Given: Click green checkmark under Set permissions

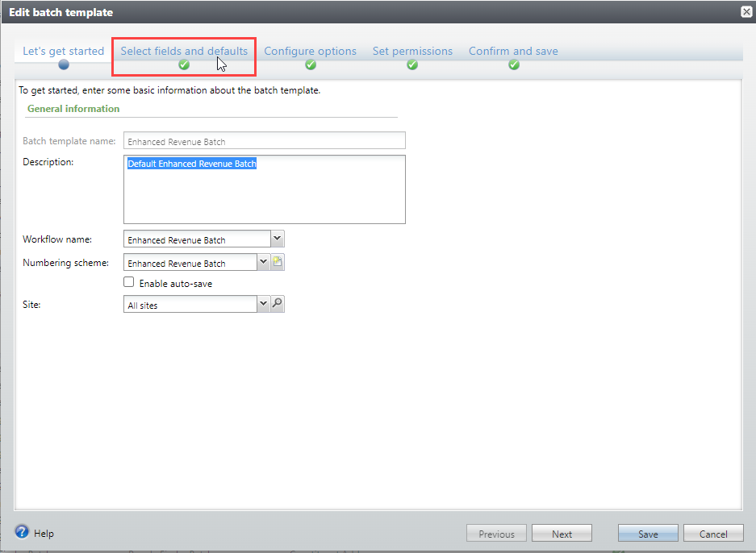Looking at the screenshot, I should pos(412,65).
